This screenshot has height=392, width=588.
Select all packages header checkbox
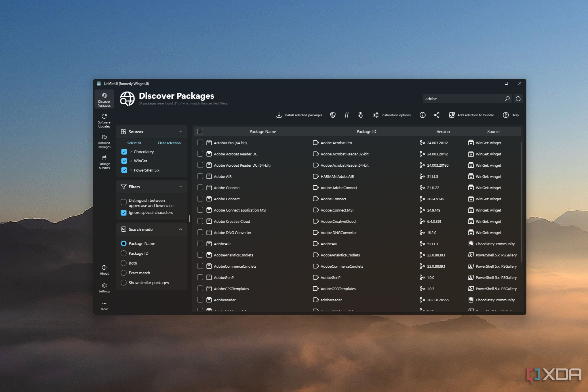pos(200,132)
